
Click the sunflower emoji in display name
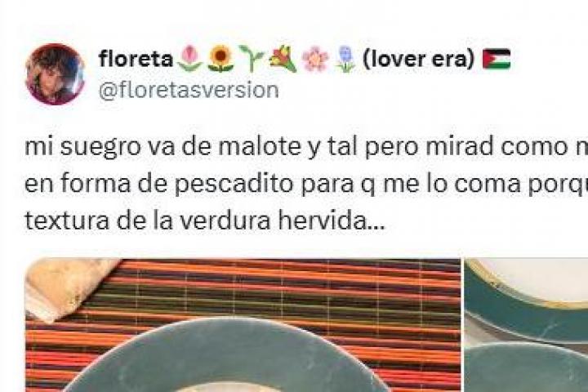221,59
